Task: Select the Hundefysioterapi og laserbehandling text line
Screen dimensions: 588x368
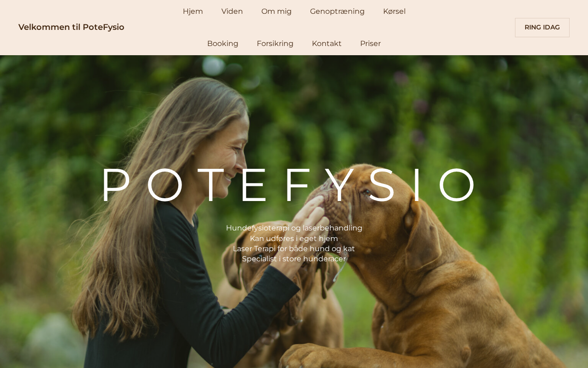Action: click(x=294, y=228)
